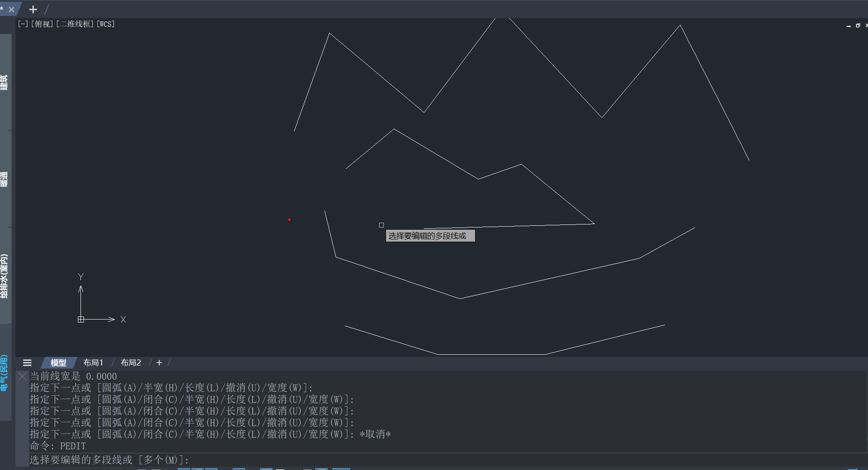Switch to the 布局1 layout tab
Screen dimensions: 868x470
coord(93,363)
